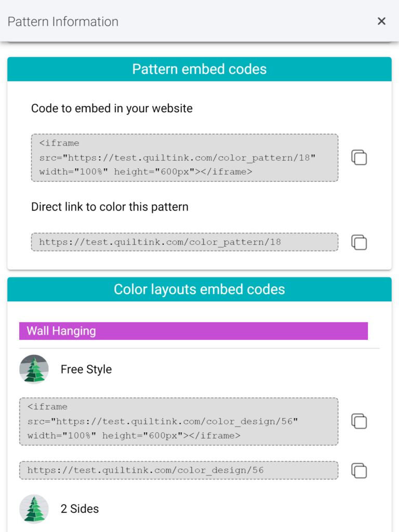The image size is (399, 532).
Task: Click the divider line under Wall Hanging
Action: point(199,349)
